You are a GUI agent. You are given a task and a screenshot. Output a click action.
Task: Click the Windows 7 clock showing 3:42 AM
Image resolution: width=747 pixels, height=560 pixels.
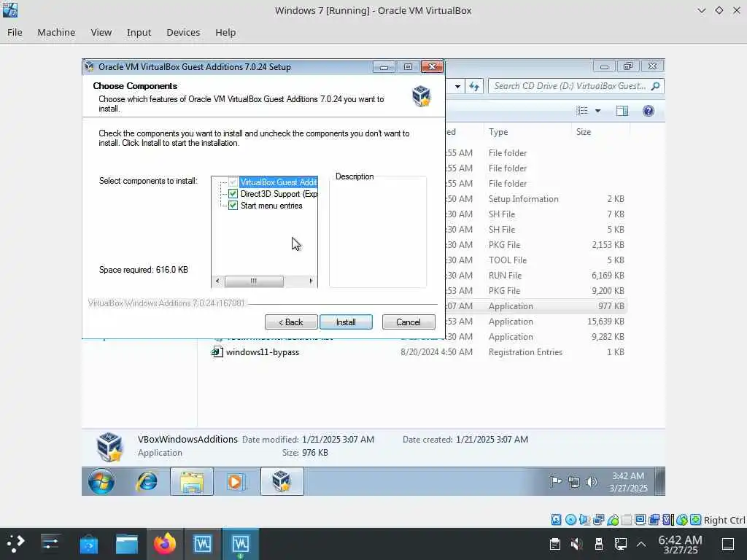[628, 481]
